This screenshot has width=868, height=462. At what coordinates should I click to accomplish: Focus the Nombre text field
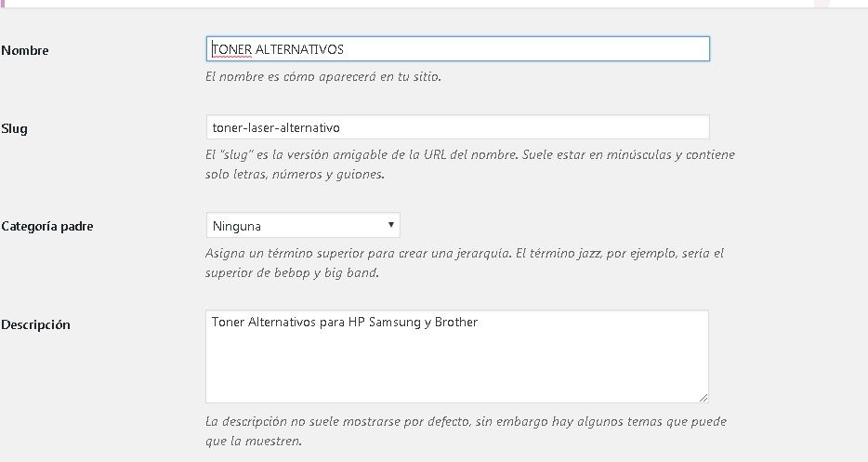point(458,48)
